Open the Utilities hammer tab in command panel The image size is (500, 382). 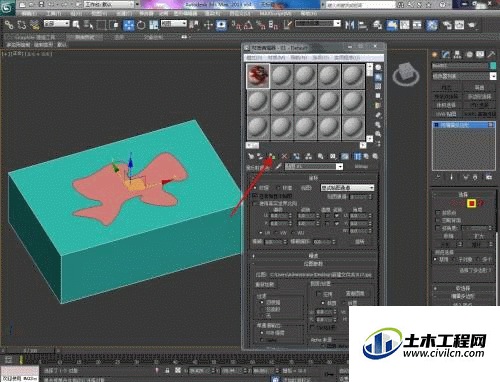491,54
